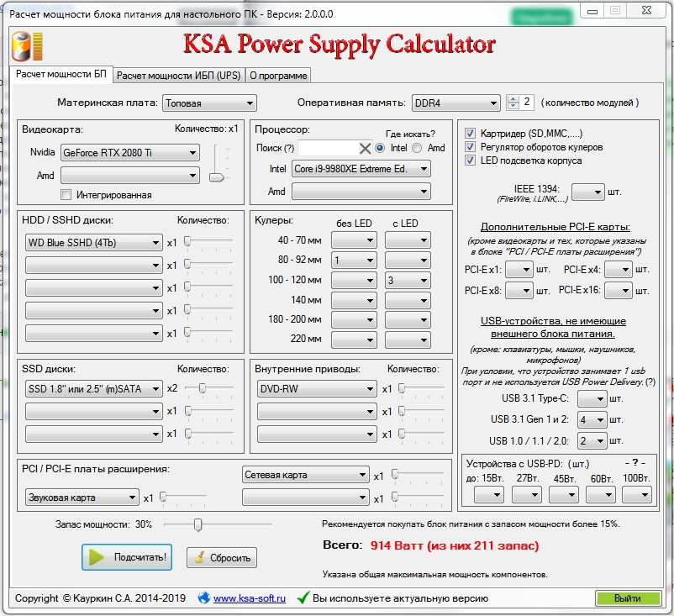Open 80 - 92 мм без LED cooler dropdown
674x616 pixels.
pyautogui.click(x=354, y=260)
